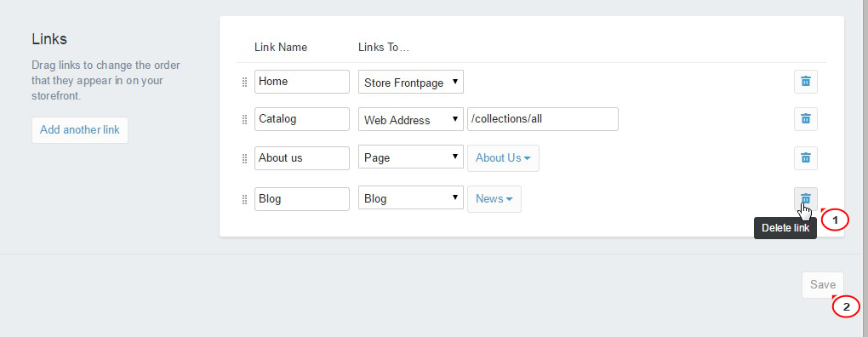868x337 pixels.
Task: Open the Blog link type dropdown
Action: (411, 198)
